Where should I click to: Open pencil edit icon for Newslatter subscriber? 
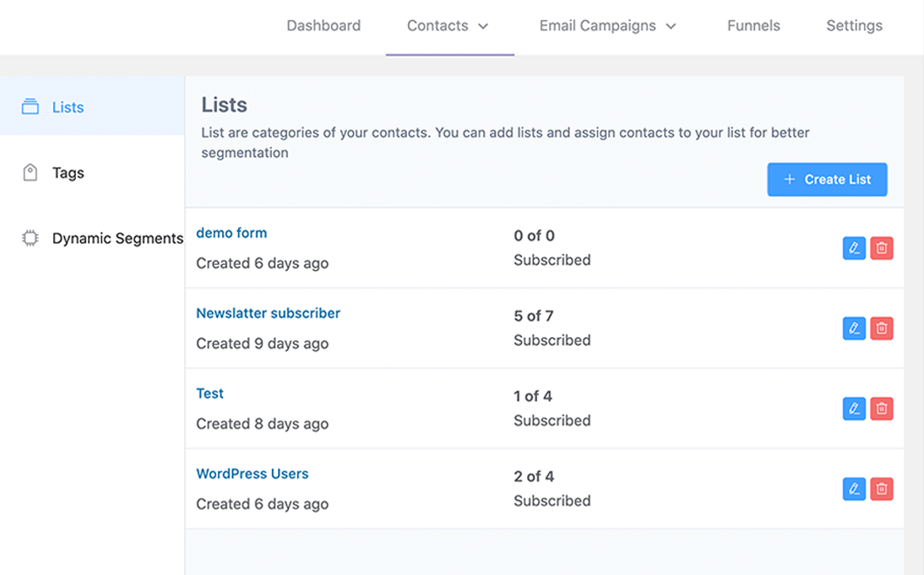pyautogui.click(x=854, y=328)
